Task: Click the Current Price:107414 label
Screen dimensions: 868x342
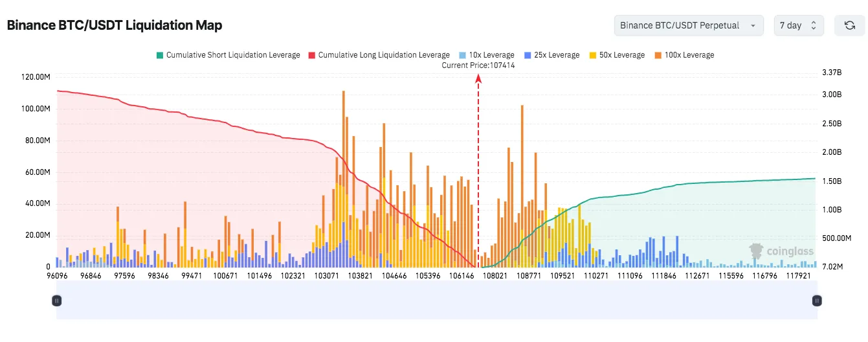Action: click(478, 65)
